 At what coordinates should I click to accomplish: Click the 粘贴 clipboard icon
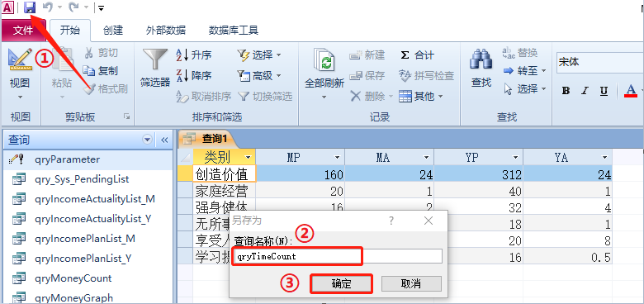coord(62,60)
